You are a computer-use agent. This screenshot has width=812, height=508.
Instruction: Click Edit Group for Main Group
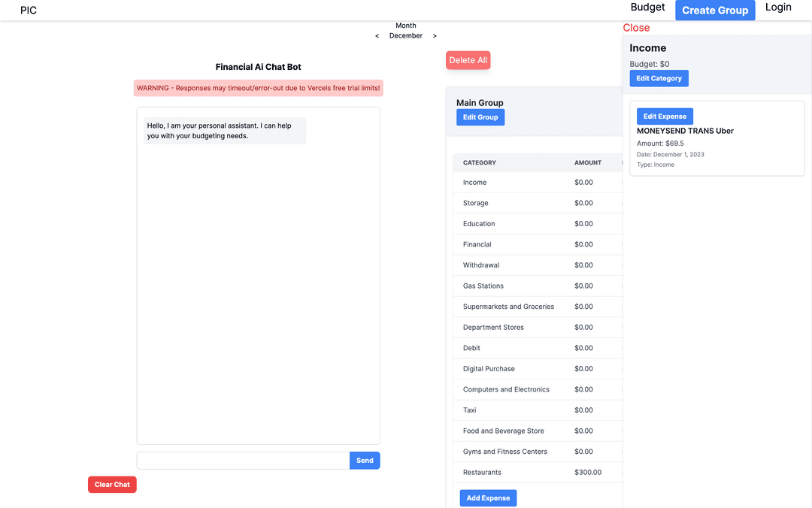480,117
